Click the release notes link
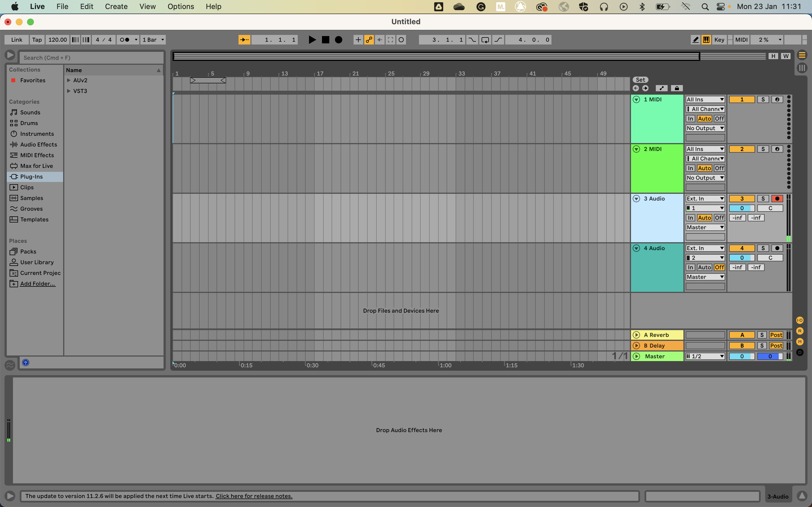 pos(253,496)
